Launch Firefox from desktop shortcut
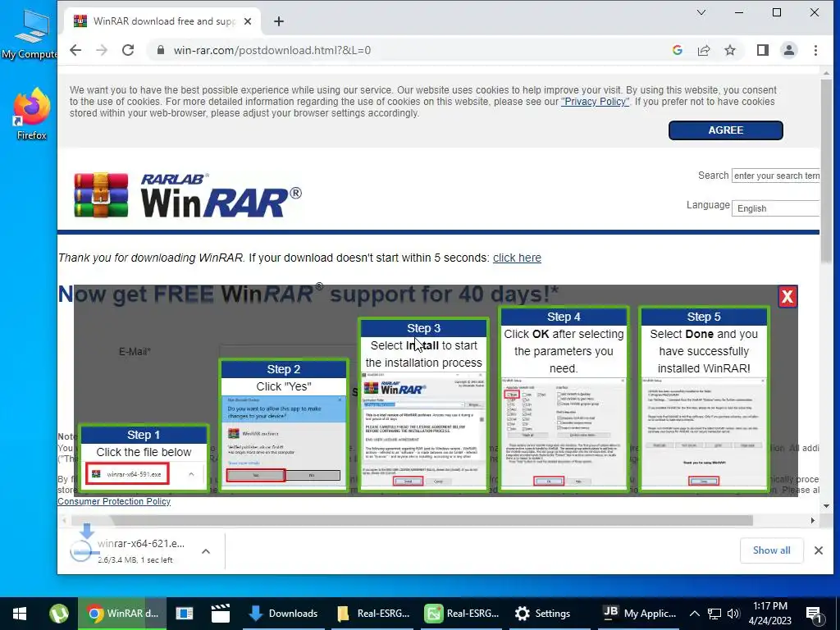The height and width of the screenshot is (630, 840). [x=32, y=114]
